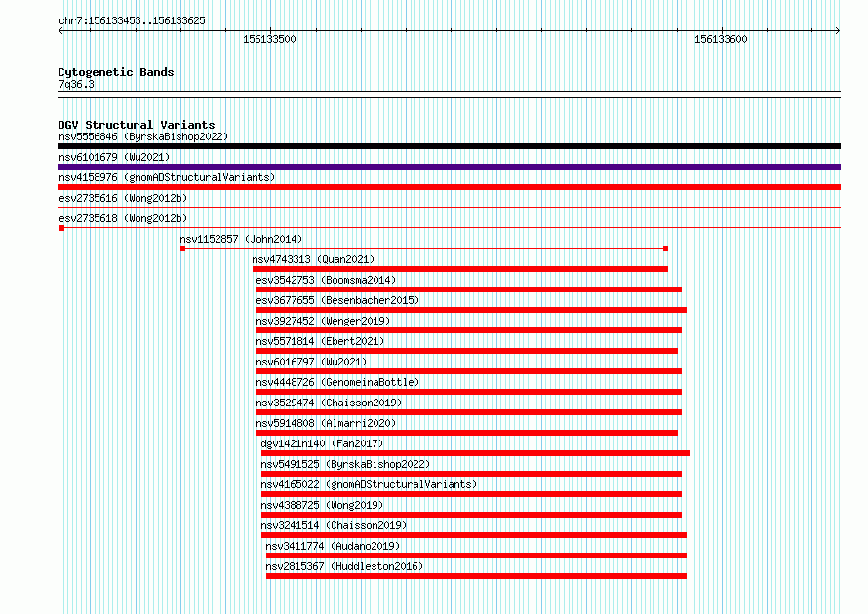Open the nsv4165022 (gnomADStructuralVariants) variant

coord(369,484)
